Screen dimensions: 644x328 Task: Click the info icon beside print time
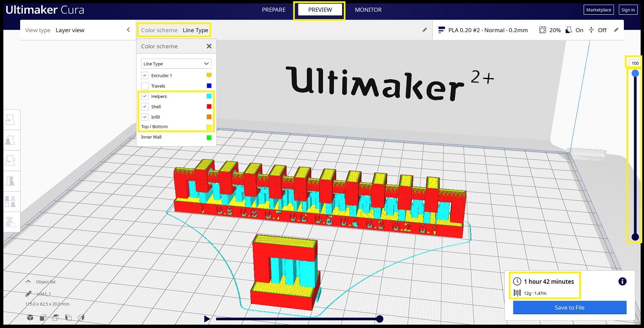click(622, 282)
